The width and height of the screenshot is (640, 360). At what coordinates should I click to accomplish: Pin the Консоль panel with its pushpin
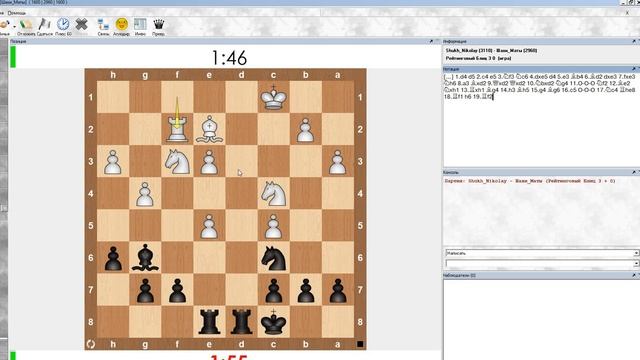point(634,172)
